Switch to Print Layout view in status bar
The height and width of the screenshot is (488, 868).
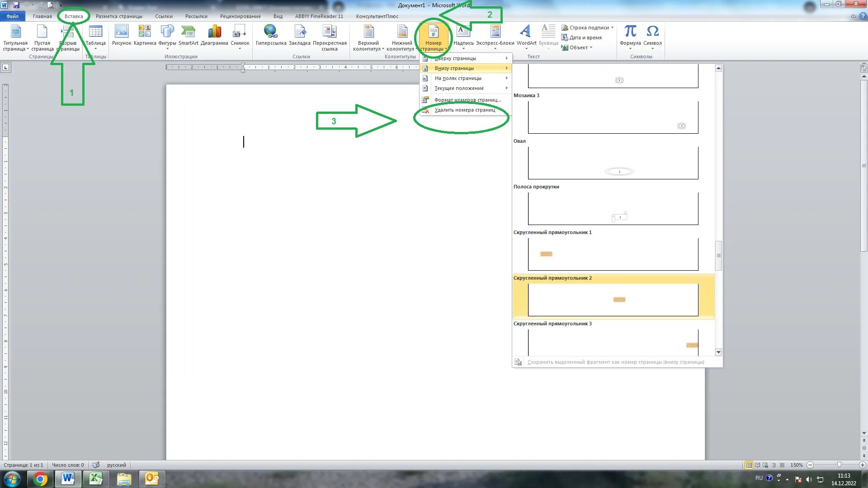(749, 465)
